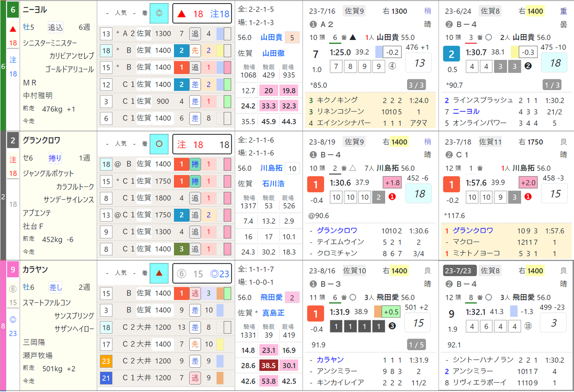Click the cyan ○ mark box for グランクロワ

coord(159,144)
